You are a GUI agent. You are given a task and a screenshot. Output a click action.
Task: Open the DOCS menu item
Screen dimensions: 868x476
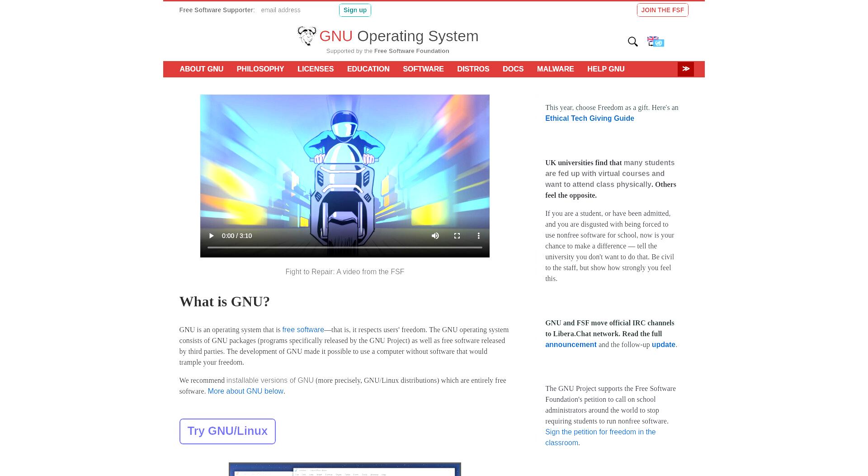(x=513, y=69)
